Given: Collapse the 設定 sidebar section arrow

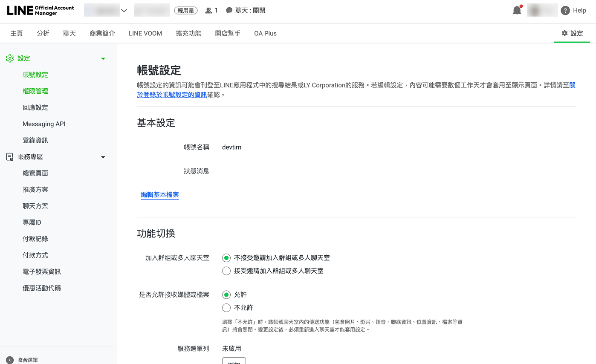Looking at the screenshot, I should coord(103,59).
